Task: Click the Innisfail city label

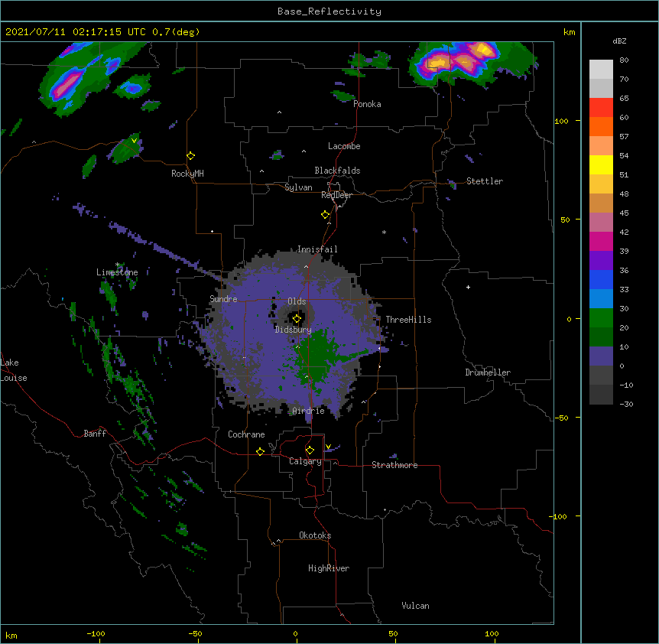Action: (x=317, y=249)
